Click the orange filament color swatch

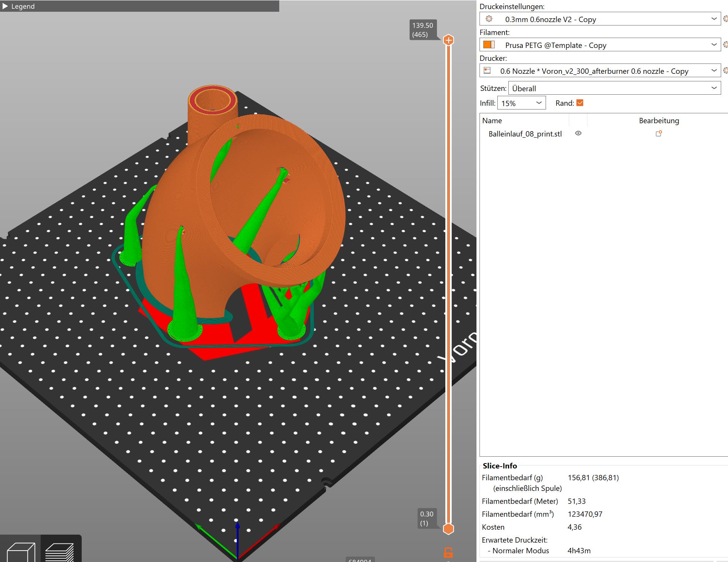coord(489,44)
